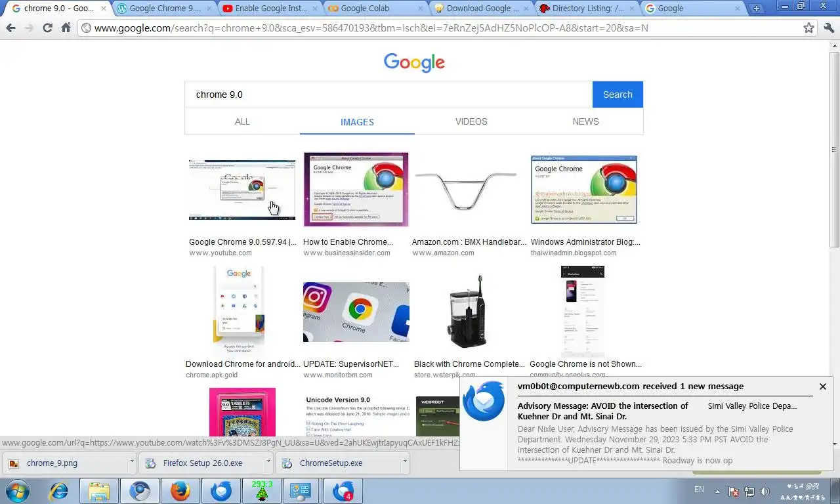Open the Chrome wrench menu
The image size is (840, 504).
(829, 28)
